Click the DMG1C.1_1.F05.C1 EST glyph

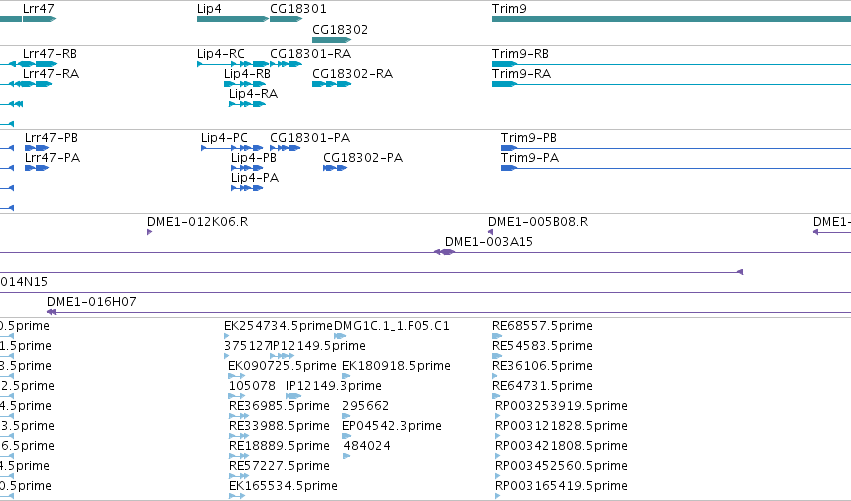pyautogui.click(x=340, y=336)
